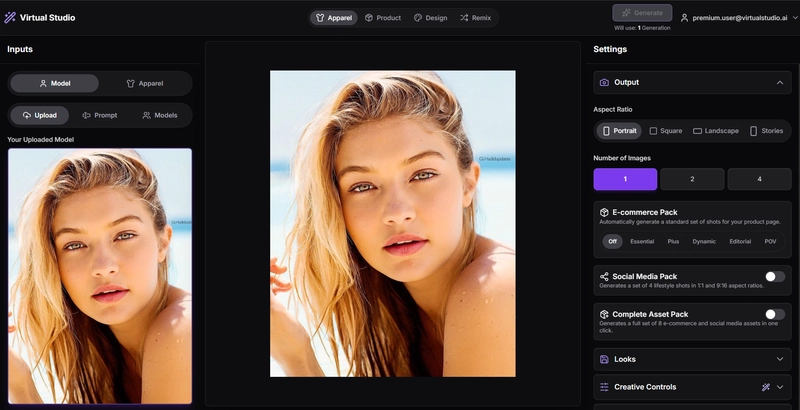Screen dimensions: 800x410
Task: Click the main preview image
Action: [392, 224]
